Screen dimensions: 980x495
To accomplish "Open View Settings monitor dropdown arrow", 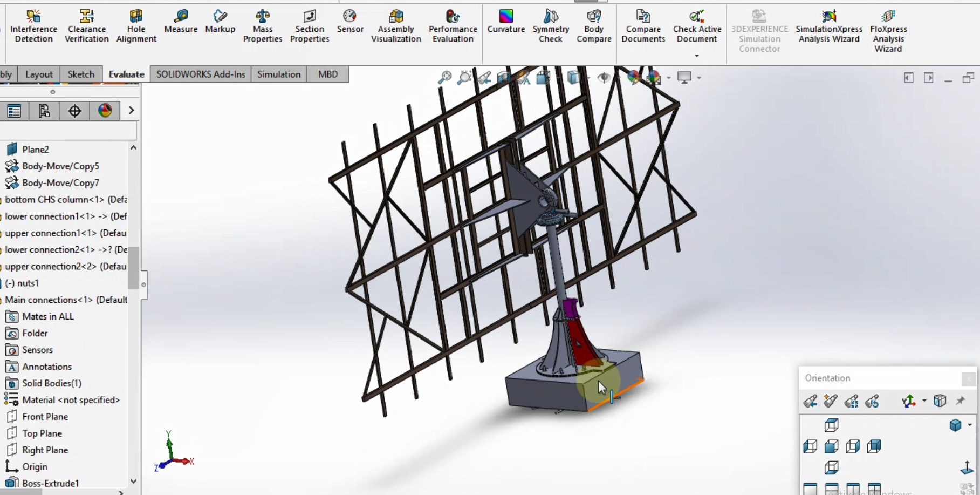I will click(699, 78).
